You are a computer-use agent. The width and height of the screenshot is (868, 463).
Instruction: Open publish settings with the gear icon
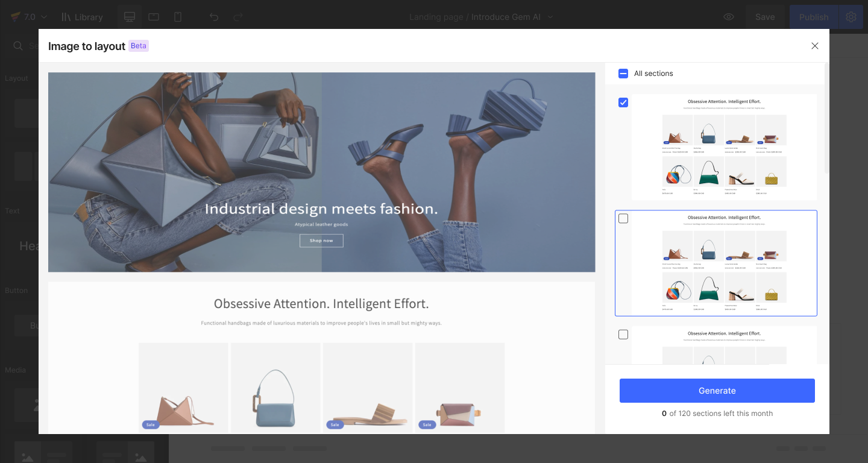click(x=851, y=17)
